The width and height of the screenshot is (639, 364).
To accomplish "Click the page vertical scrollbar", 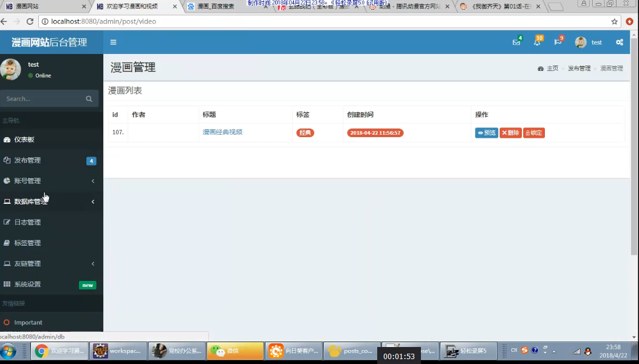I will click(634, 147).
